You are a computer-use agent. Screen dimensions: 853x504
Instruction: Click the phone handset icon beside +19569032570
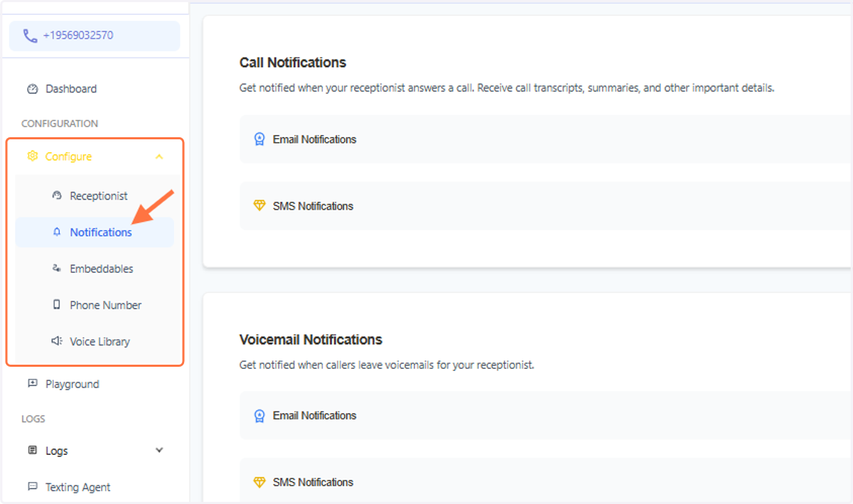click(x=30, y=36)
